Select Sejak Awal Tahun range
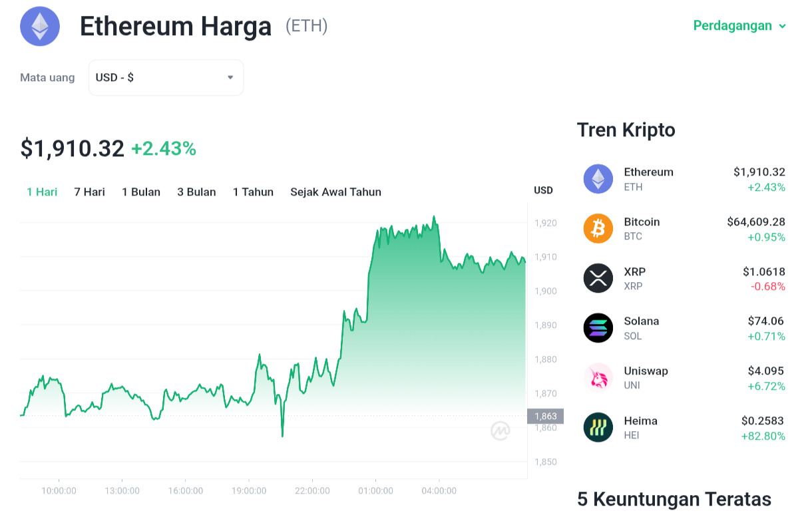The width and height of the screenshot is (812, 521). tap(335, 192)
